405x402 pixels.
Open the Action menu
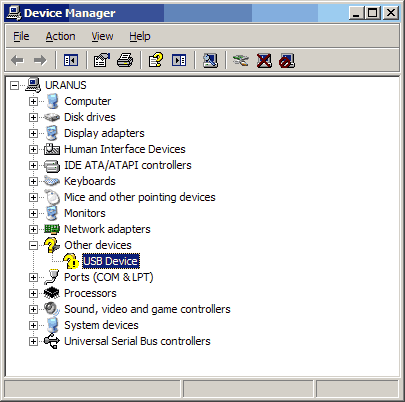(x=60, y=36)
